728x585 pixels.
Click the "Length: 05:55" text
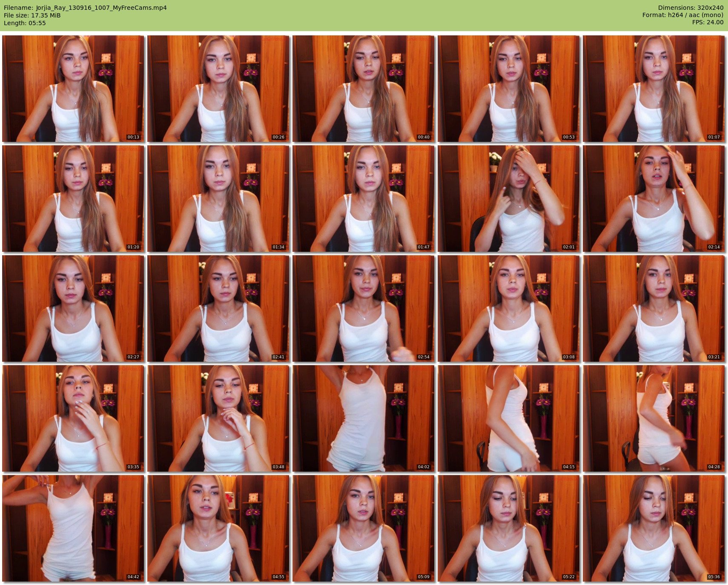tap(25, 23)
